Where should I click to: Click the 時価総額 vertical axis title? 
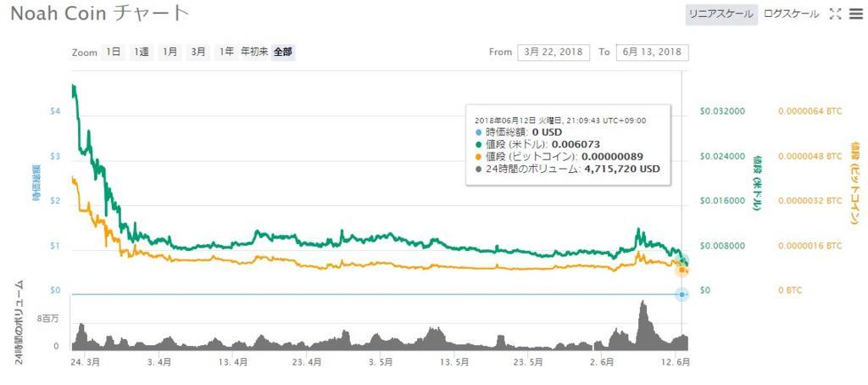tap(36, 183)
